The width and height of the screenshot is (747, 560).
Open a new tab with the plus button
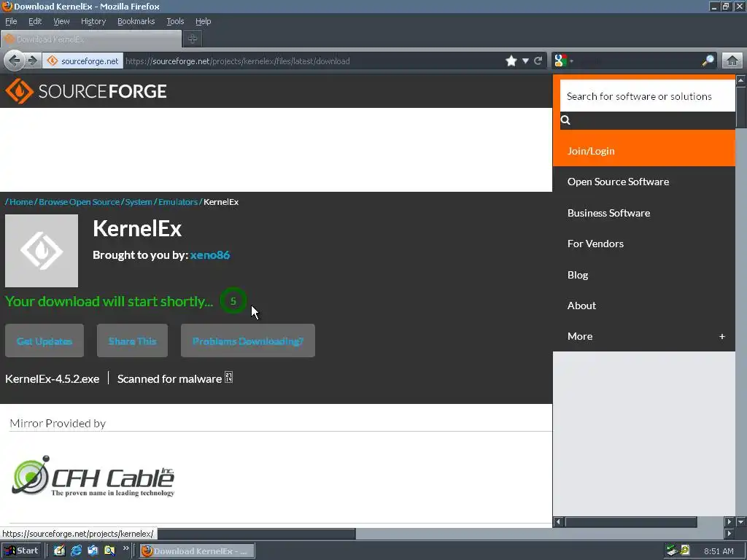click(x=193, y=39)
